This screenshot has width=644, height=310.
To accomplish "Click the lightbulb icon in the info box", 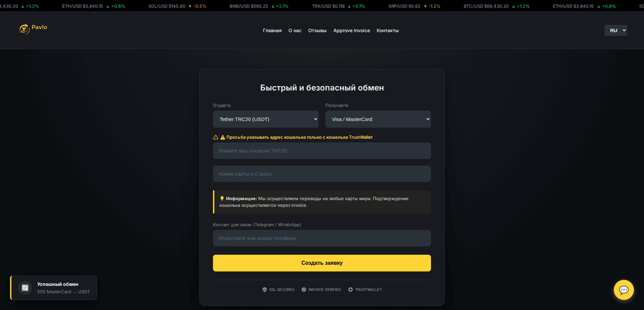I will pyautogui.click(x=222, y=198).
